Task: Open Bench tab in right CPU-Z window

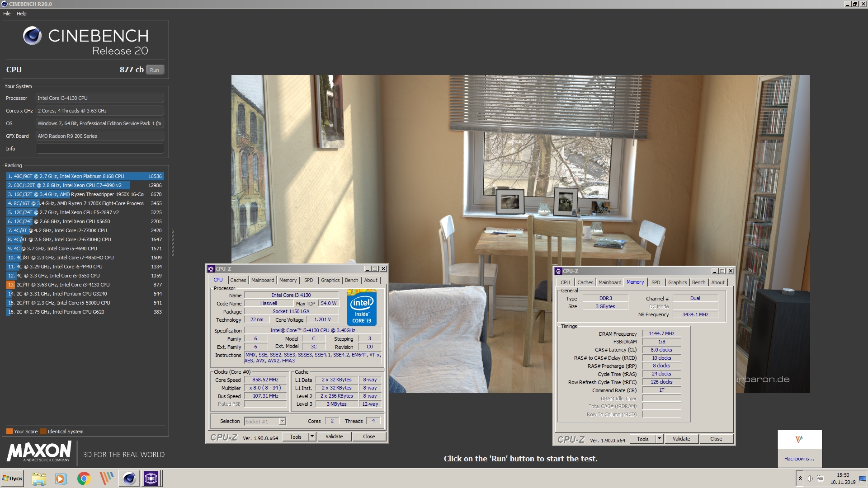Action: [x=699, y=282]
